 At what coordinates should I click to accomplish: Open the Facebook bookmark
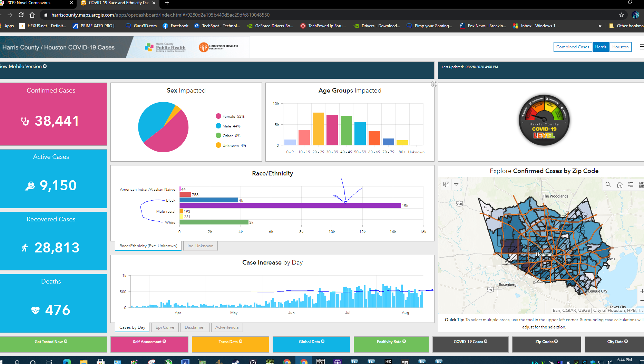175,26
